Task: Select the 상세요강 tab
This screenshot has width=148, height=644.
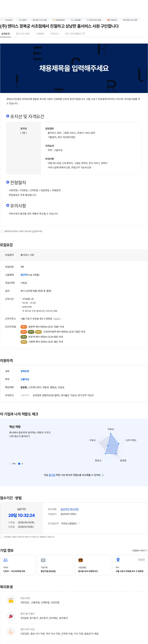Action: (x=6, y=34)
